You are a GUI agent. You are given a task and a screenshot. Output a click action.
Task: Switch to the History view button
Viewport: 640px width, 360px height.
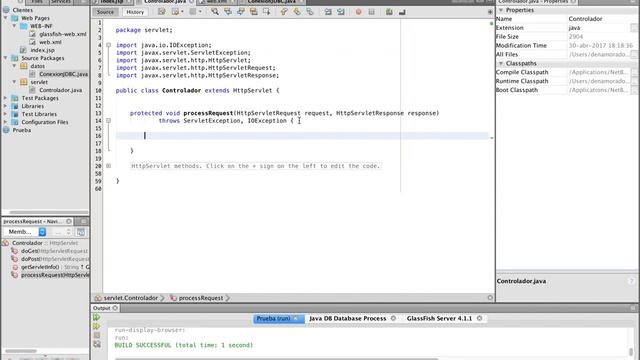135,12
